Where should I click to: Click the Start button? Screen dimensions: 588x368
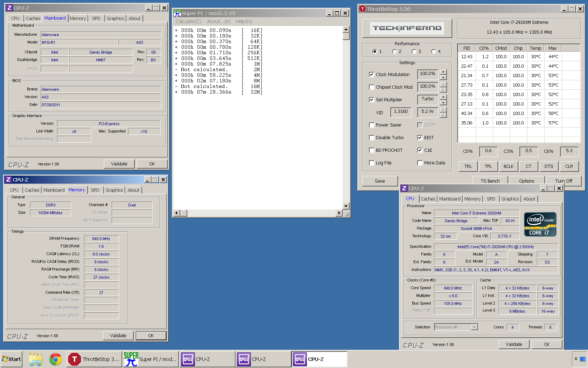(x=11, y=359)
